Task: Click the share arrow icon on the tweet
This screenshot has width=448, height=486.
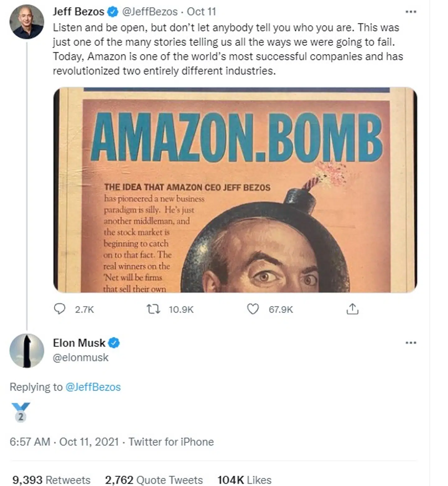Action: 353,309
